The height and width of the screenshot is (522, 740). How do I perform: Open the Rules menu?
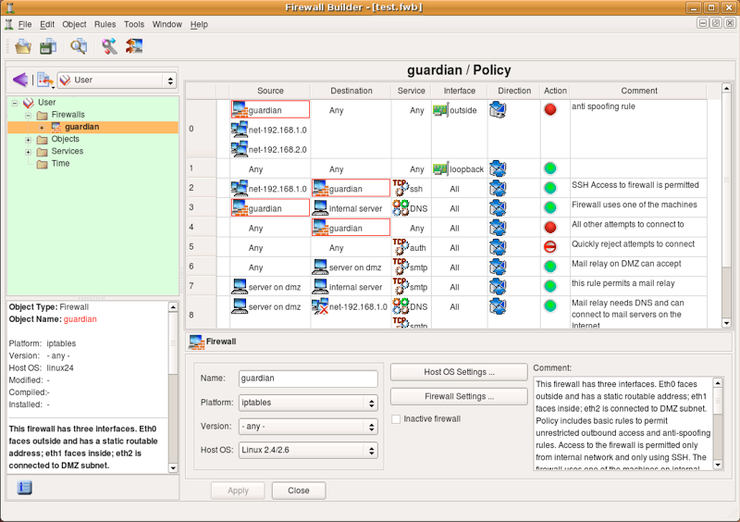click(x=105, y=24)
